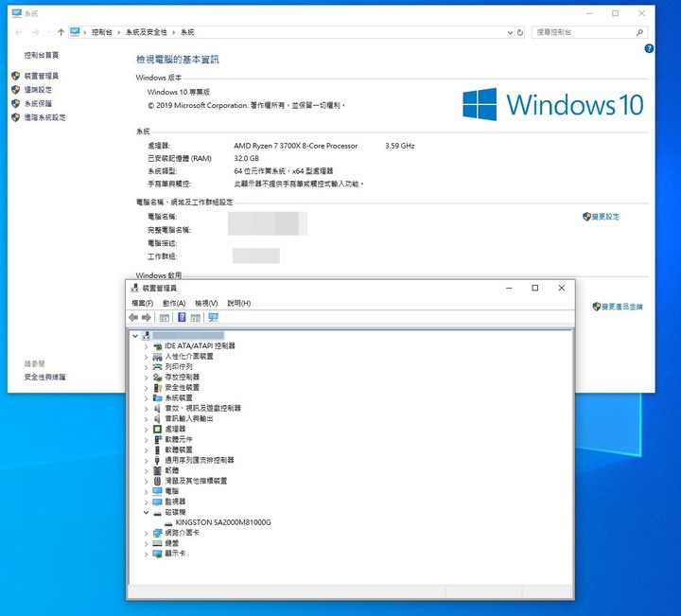Screen dimensions: 681x616
Task: Open 進階系統設定 sidebar link
Action: click(x=44, y=117)
